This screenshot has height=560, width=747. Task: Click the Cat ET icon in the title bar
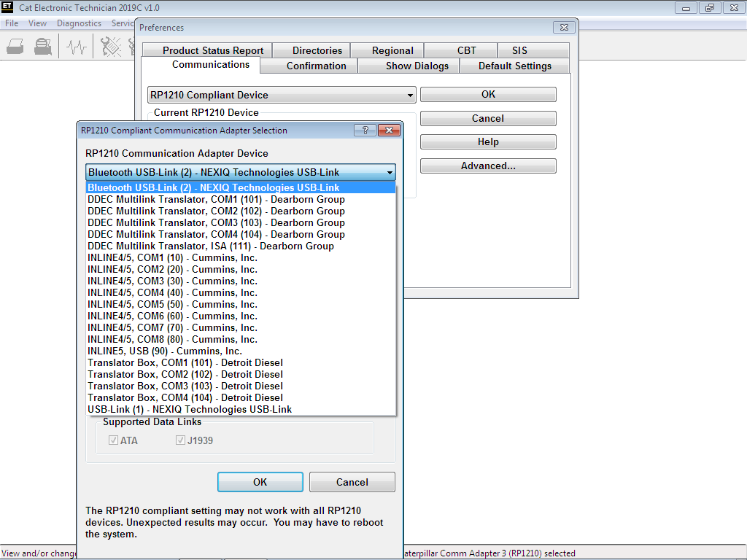tap(8, 7)
